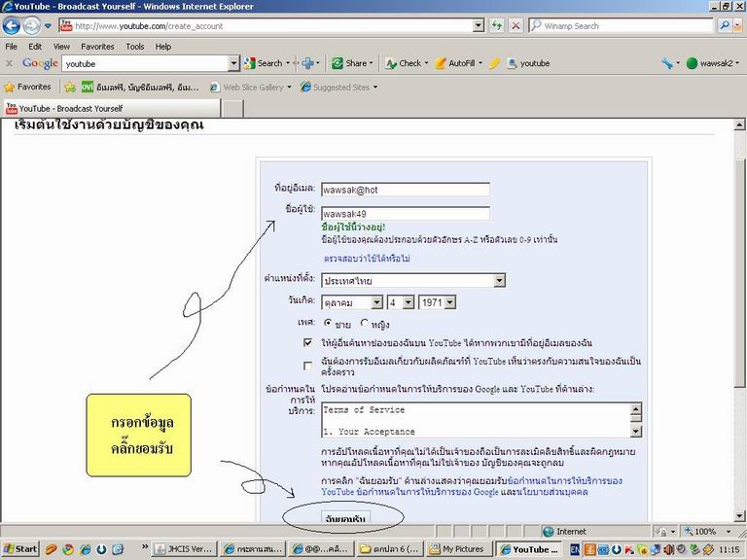Click the AutoFill pencil icon

click(442, 63)
